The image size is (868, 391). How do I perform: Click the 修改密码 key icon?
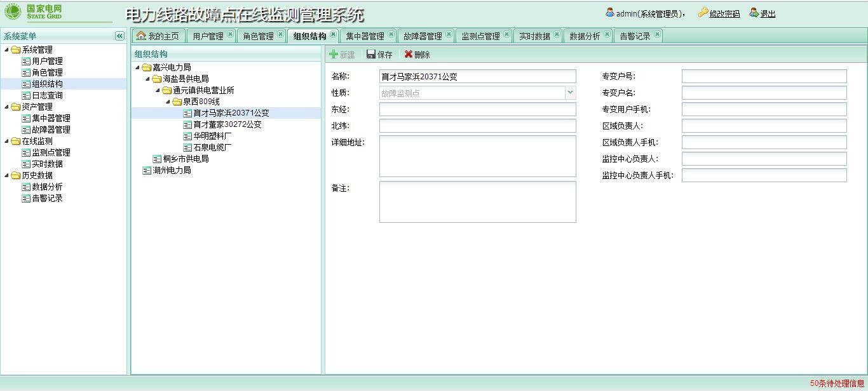pyautogui.click(x=703, y=13)
